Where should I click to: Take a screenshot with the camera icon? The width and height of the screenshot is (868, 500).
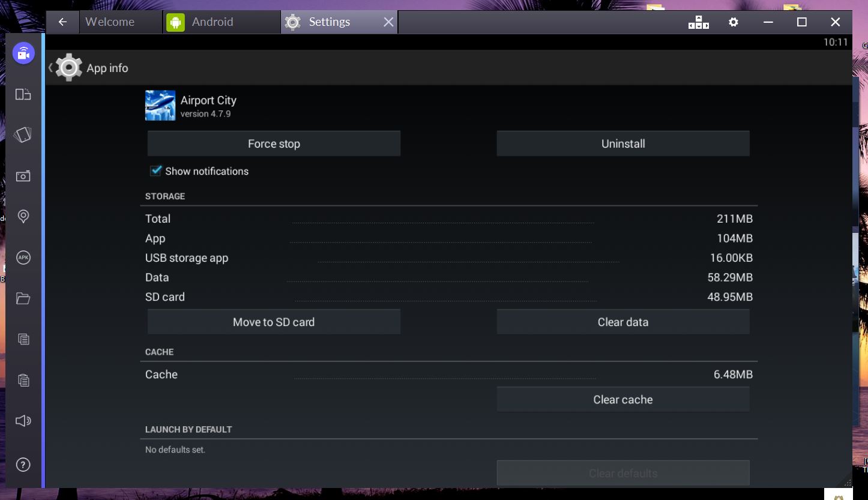(23, 176)
